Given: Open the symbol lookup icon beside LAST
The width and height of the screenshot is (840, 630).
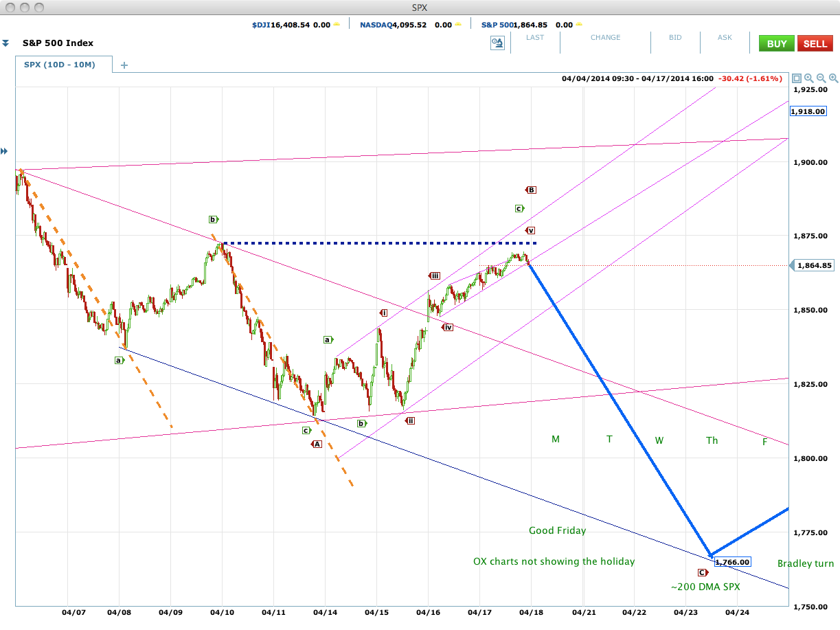Looking at the screenshot, I should tap(498, 43).
